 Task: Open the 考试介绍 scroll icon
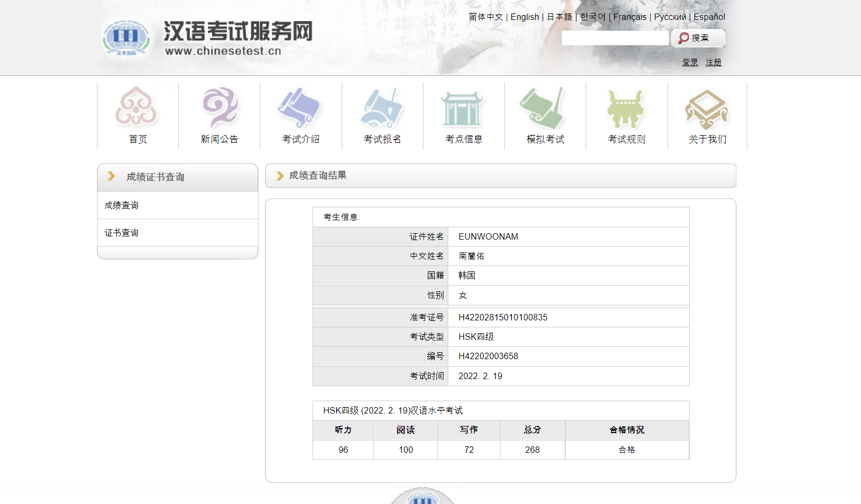pyautogui.click(x=300, y=107)
